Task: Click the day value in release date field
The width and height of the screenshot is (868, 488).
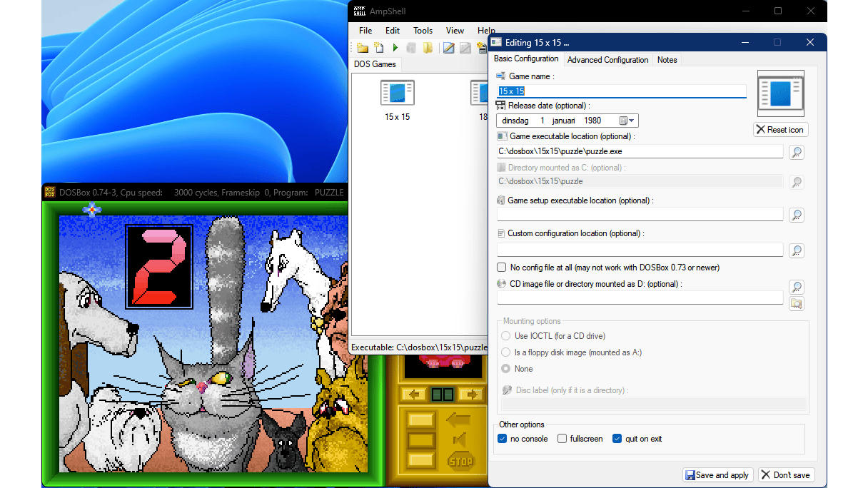Action: [x=542, y=121]
